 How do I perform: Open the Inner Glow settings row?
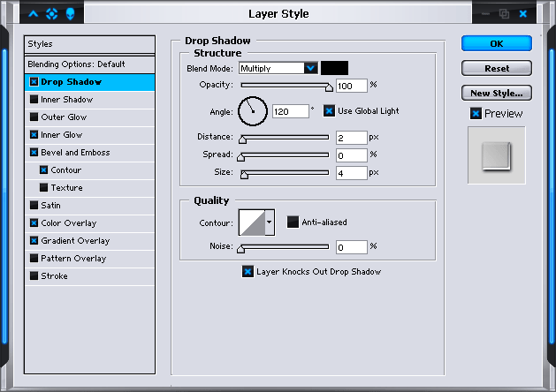pyautogui.click(x=89, y=135)
